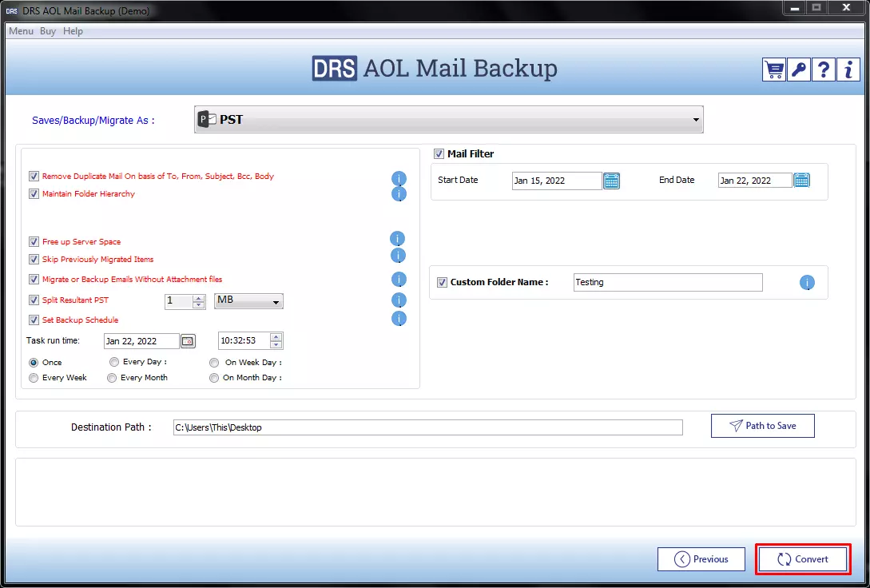The image size is (870, 588).
Task: Click the Start Date field Jan 15, 2022
Action: [x=557, y=181]
